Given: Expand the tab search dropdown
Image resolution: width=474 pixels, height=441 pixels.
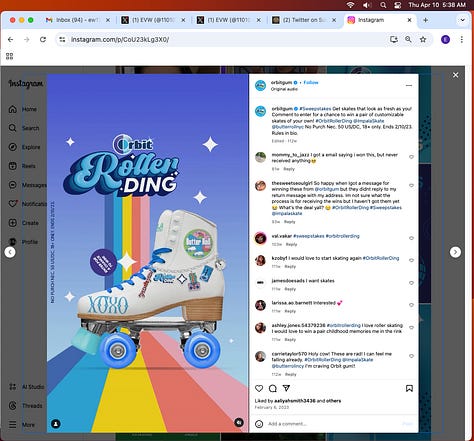Looking at the screenshot, I should [462, 20].
